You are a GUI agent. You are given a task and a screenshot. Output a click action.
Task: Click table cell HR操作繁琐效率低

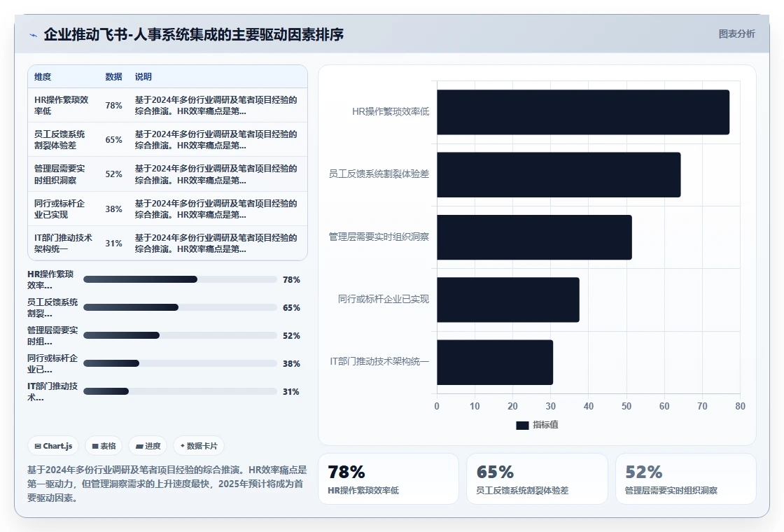click(x=62, y=106)
